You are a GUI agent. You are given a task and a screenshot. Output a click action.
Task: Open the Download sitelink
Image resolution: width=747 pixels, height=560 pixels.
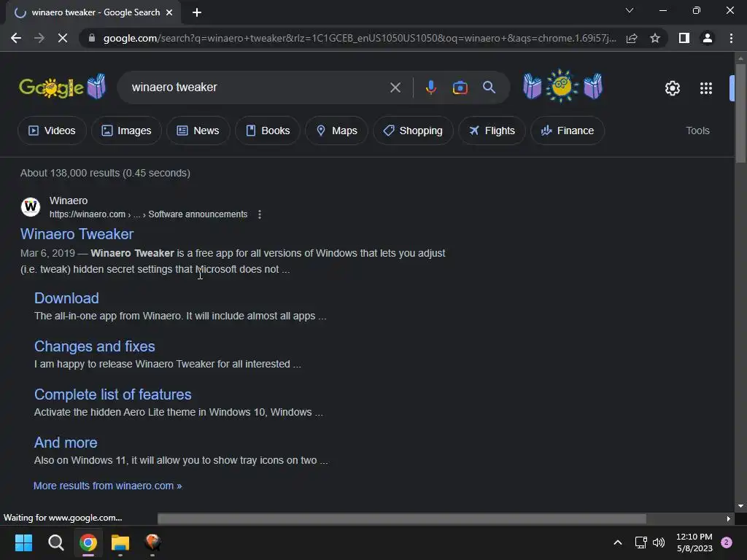coord(66,298)
